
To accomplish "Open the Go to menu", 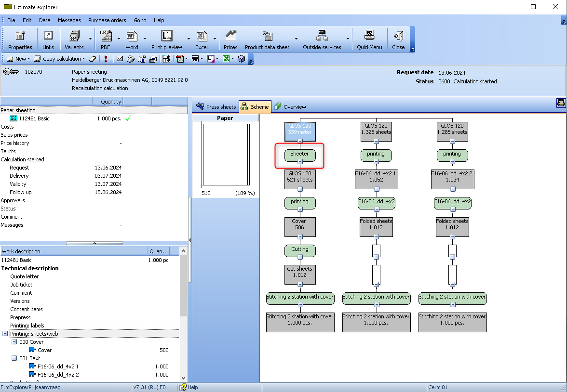I will click(140, 20).
